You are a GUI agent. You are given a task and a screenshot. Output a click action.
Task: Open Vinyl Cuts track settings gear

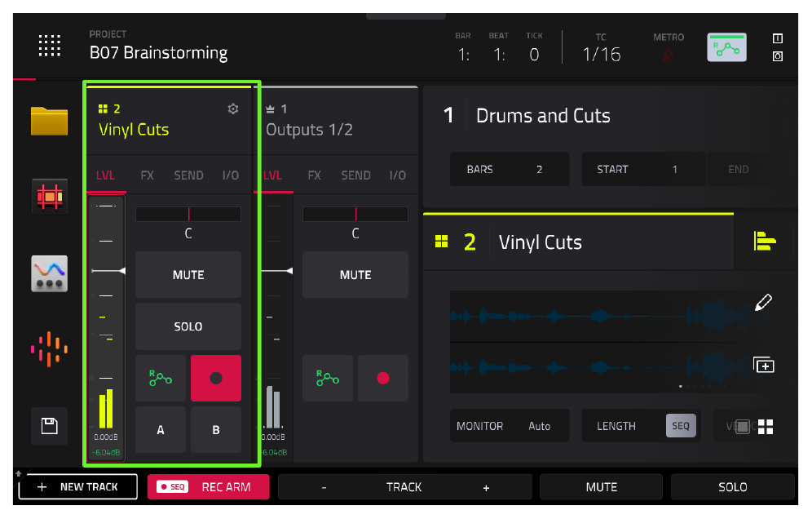(233, 109)
